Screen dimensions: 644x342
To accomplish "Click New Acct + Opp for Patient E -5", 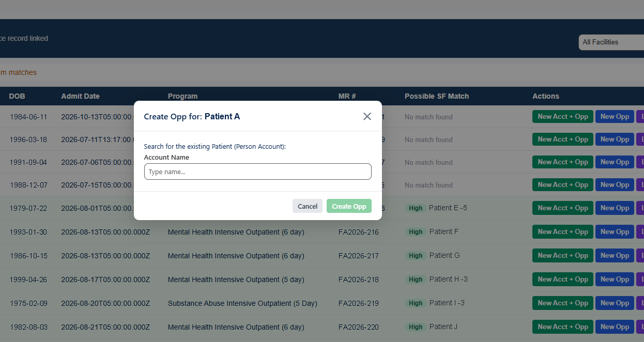I will pyautogui.click(x=563, y=208).
